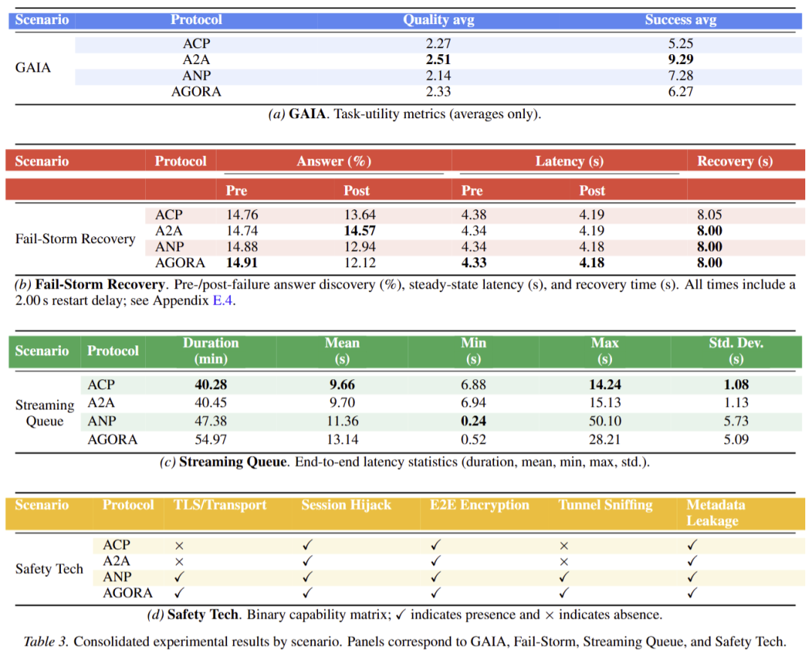Click the "Duration (min)" column header
812x650 pixels.
211,351
